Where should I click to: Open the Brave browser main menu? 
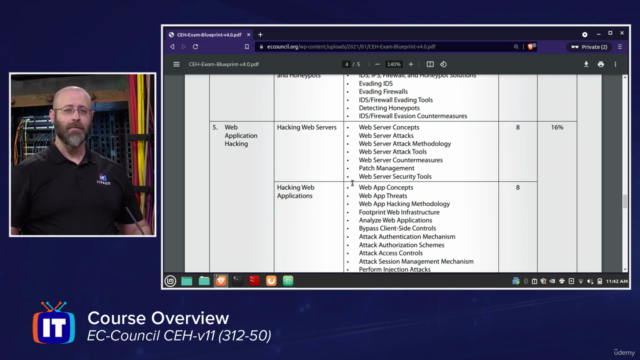[x=620, y=47]
